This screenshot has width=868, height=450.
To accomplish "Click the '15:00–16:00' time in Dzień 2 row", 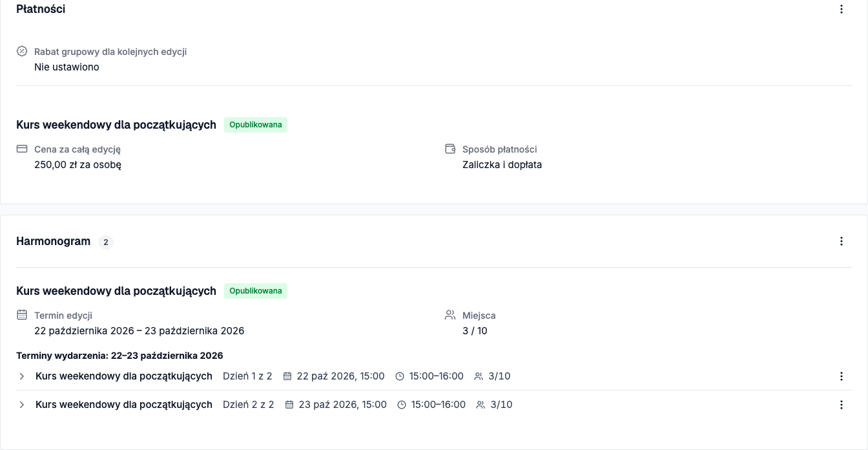I will (439, 405).
